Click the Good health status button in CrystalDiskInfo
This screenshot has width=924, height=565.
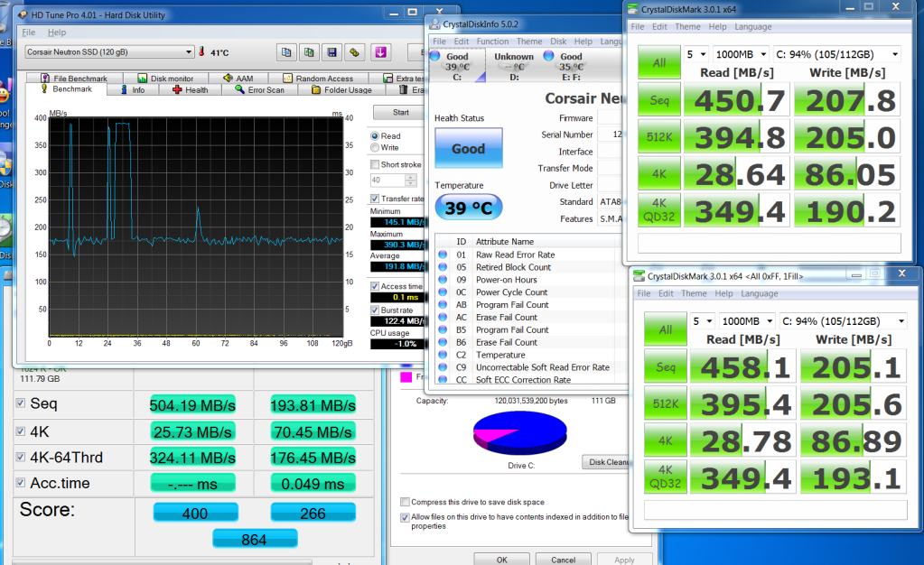[x=469, y=148]
